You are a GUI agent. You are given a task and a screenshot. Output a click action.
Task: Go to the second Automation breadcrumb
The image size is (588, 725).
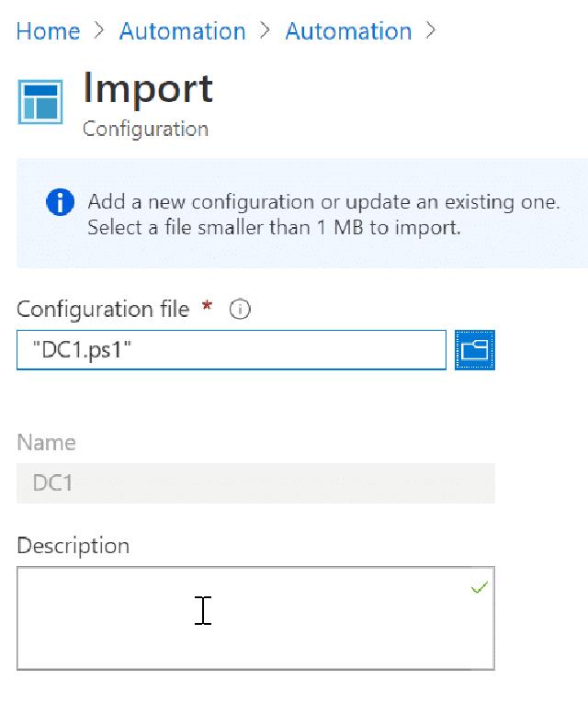348,31
